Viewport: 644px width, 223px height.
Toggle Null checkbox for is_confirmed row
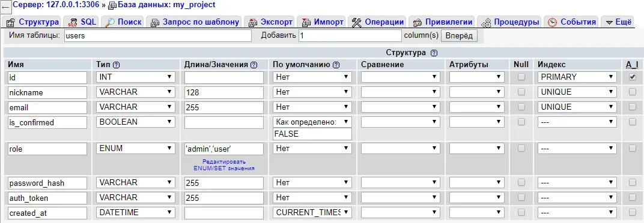click(x=521, y=122)
